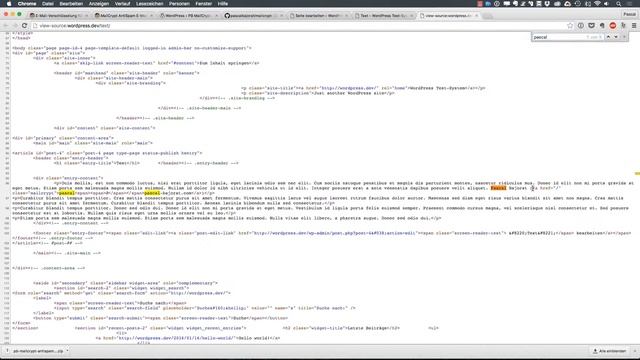
Task: Open the http://wordpress.dev/ site-title link in source
Action: point(349,88)
